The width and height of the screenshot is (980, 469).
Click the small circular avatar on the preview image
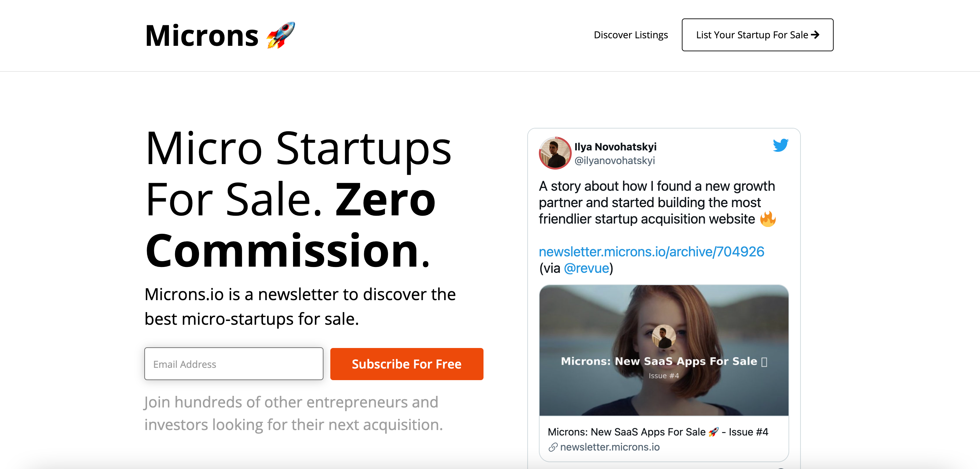(x=663, y=336)
